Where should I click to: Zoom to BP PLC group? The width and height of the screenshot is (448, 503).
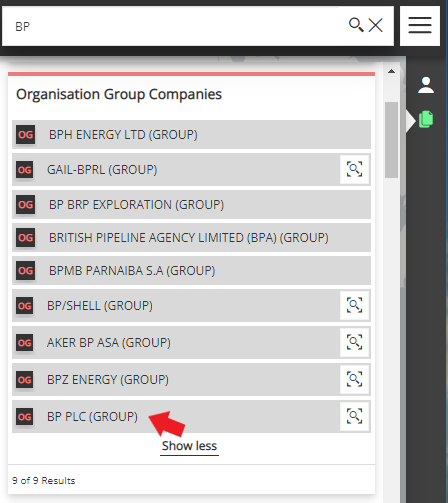click(x=354, y=416)
